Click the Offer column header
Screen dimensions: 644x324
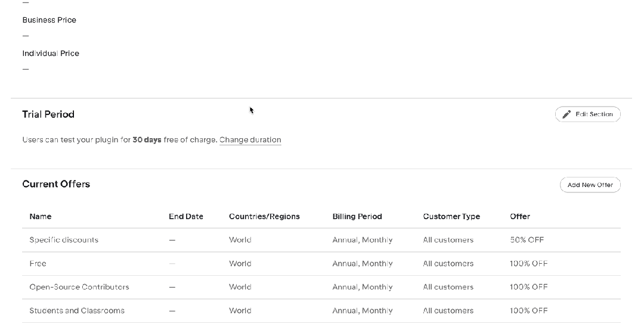520,217
